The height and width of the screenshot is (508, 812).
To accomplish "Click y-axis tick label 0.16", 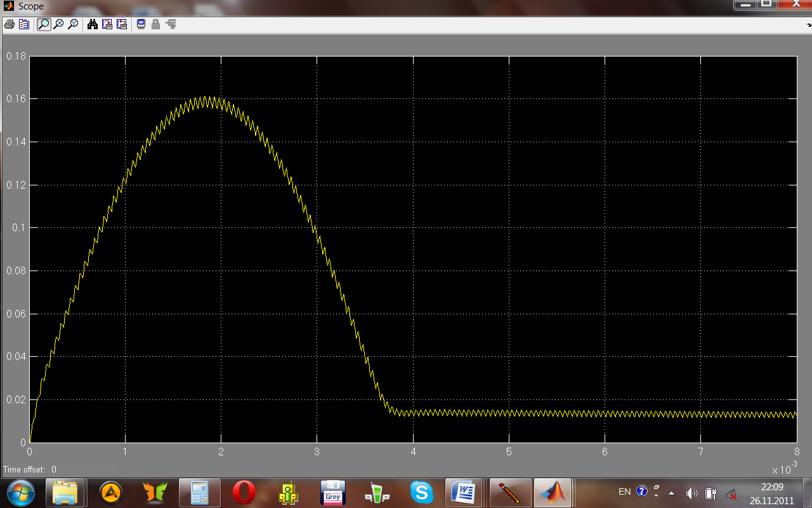I will coord(16,99).
